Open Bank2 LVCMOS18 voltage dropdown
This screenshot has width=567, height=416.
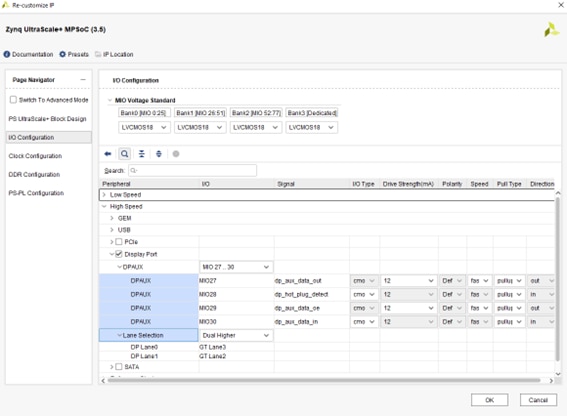click(x=256, y=127)
